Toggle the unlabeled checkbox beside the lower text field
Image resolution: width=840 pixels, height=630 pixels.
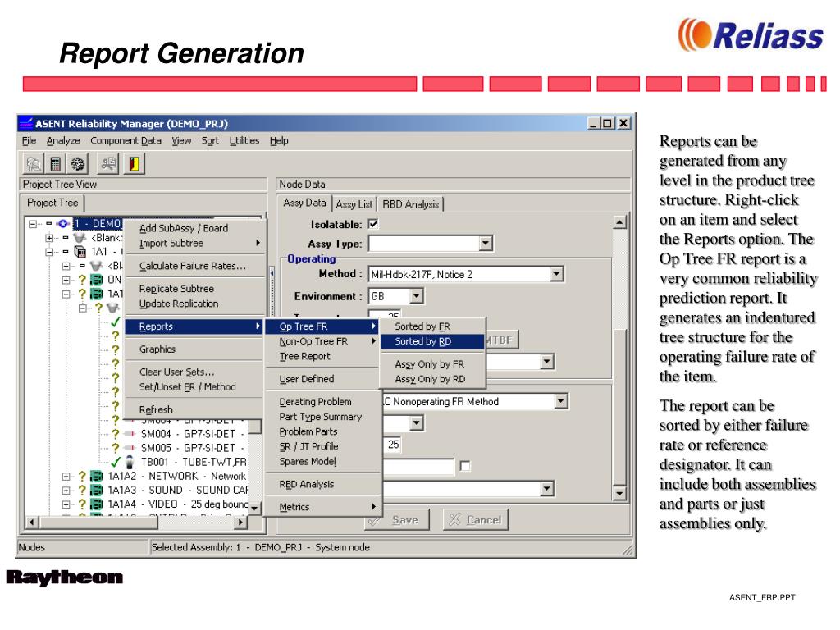pos(466,466)
